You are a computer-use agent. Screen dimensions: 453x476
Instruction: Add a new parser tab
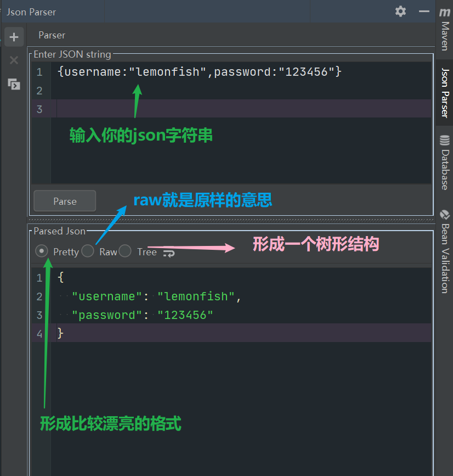(x=14, y=37)
